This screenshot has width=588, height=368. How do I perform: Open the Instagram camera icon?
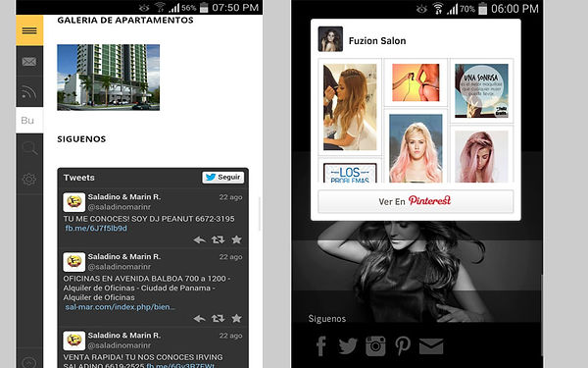pos(375,345)
